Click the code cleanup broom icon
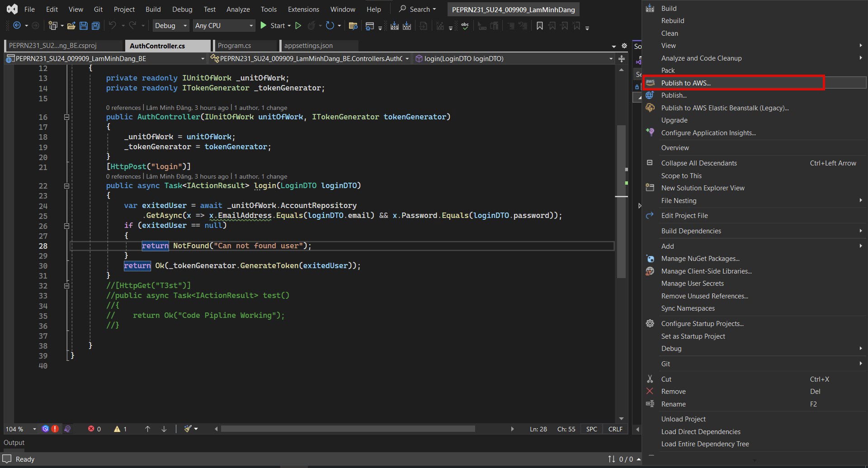The image size is (868, 468). (188, 429)
